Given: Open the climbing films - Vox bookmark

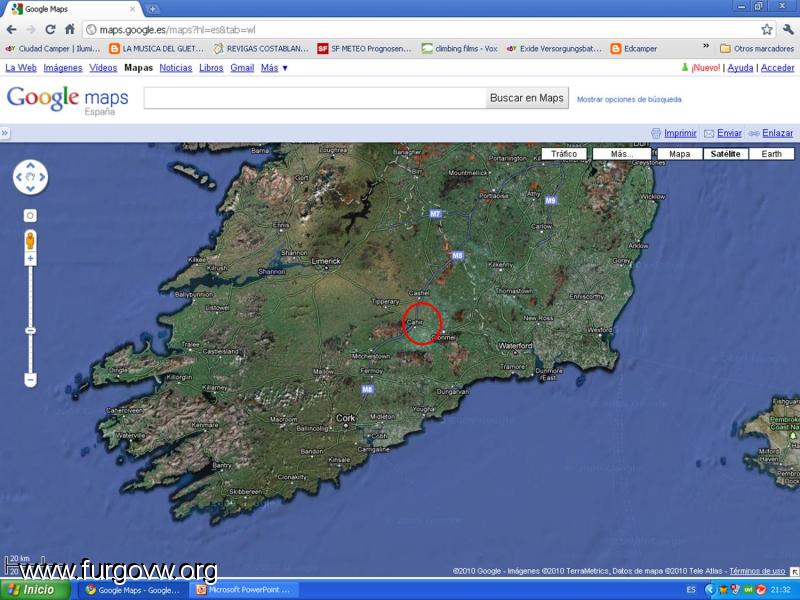Looking at the screenshot, I should (x=459, y=48).
